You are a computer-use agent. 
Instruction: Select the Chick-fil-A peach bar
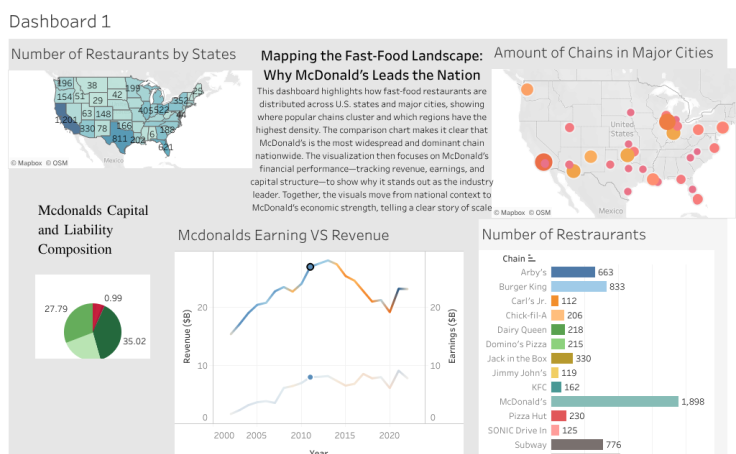558,315
